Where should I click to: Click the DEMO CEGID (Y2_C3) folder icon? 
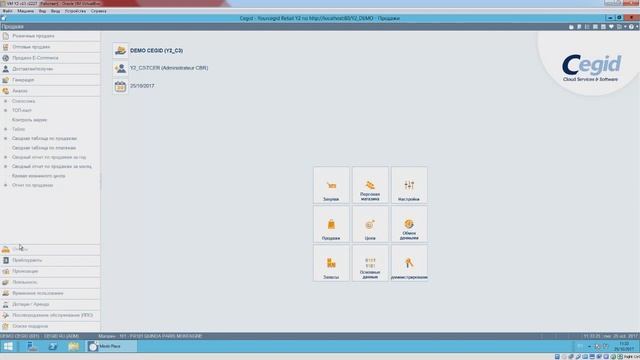pos(120,51)
